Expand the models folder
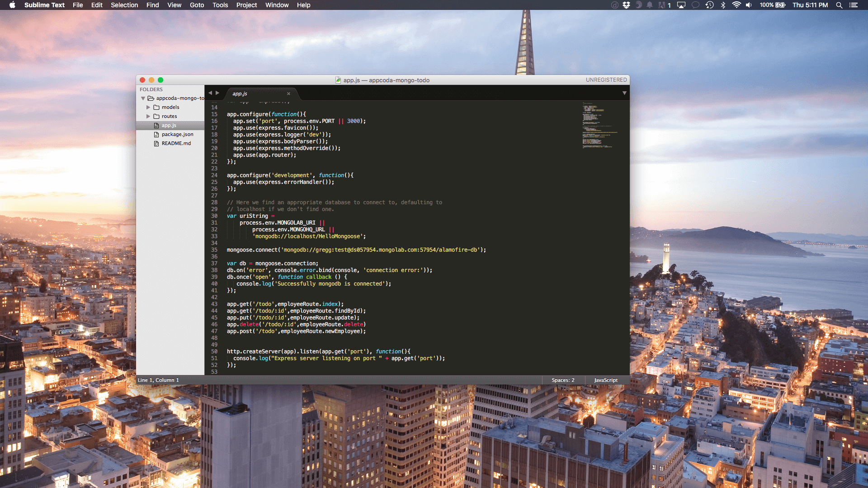 148,107
